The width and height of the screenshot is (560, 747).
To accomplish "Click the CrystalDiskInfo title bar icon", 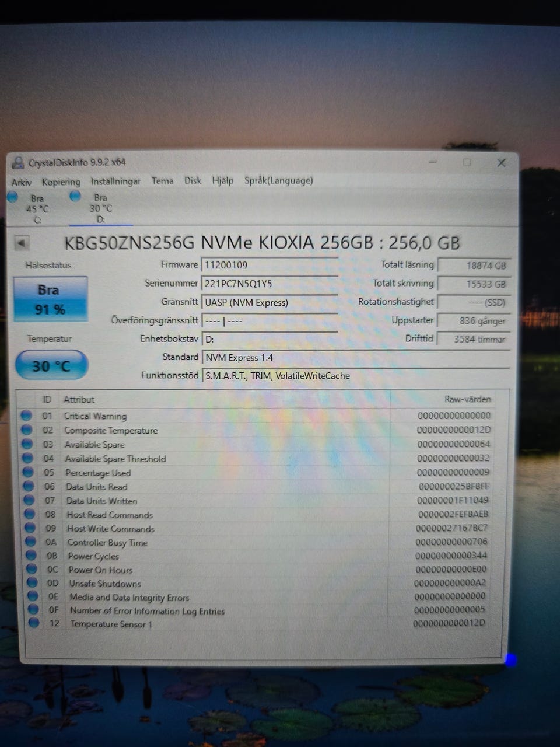I will pos(18,163).
